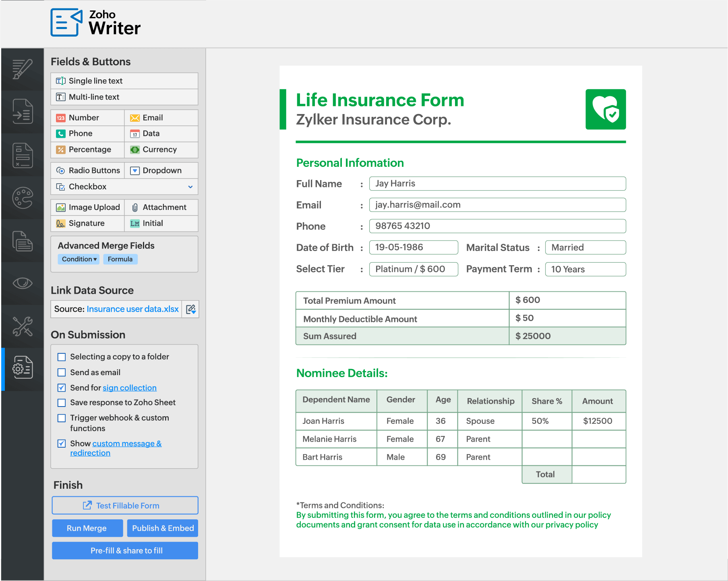Uncheck Show custom message & redirection

62,443
